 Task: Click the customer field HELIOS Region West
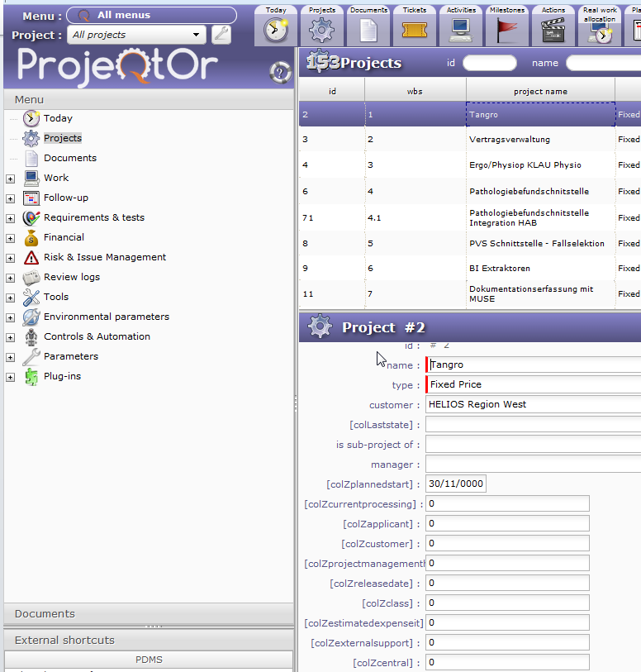pos(533,405)
